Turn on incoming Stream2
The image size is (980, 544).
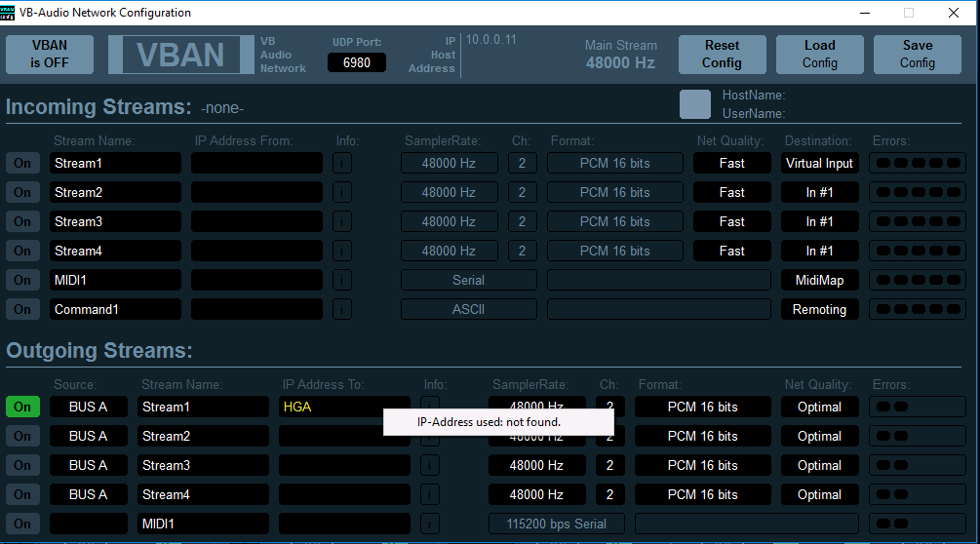(22, 192)
